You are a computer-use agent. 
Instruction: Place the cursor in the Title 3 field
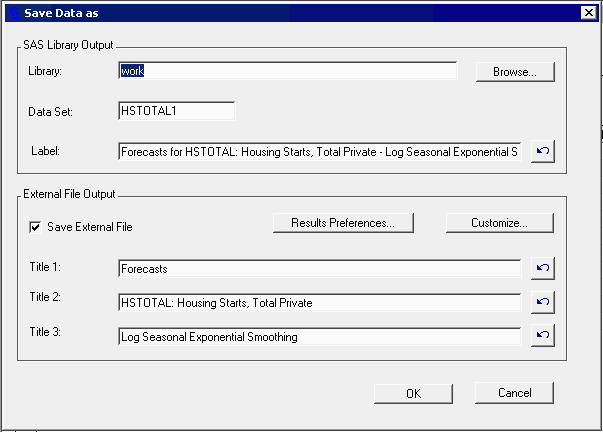[x=319, y=337]
